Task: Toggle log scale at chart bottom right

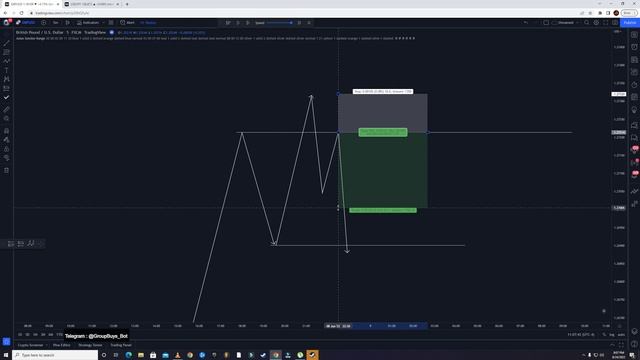Action: pos(611,335)
